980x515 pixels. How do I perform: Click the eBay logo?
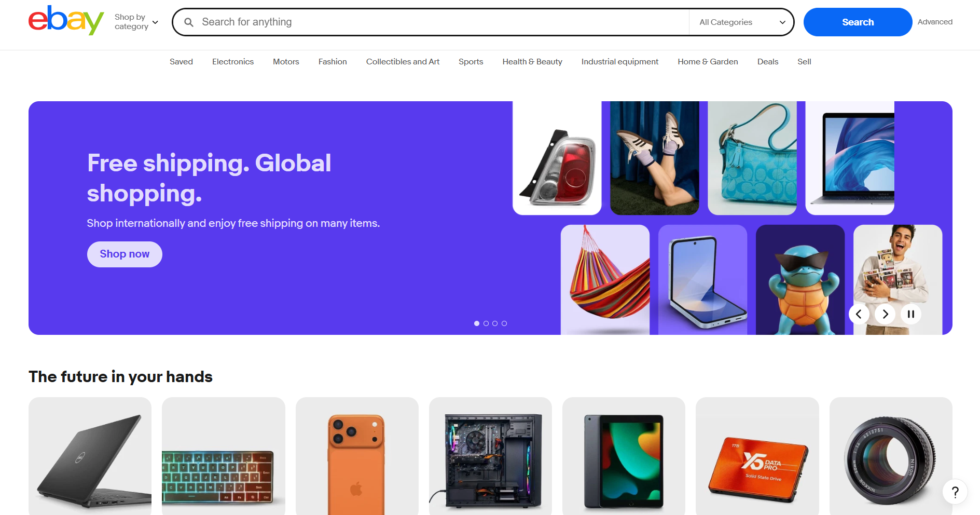66,21
